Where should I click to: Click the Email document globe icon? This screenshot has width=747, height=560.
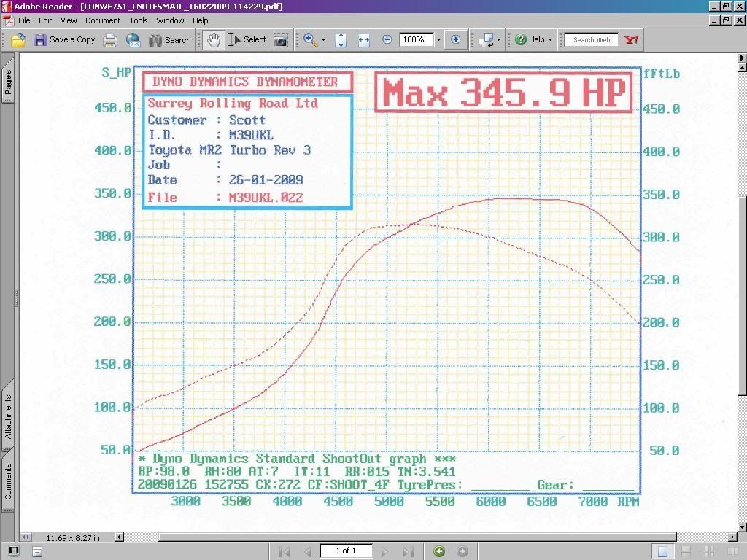[x=133, y=40]
